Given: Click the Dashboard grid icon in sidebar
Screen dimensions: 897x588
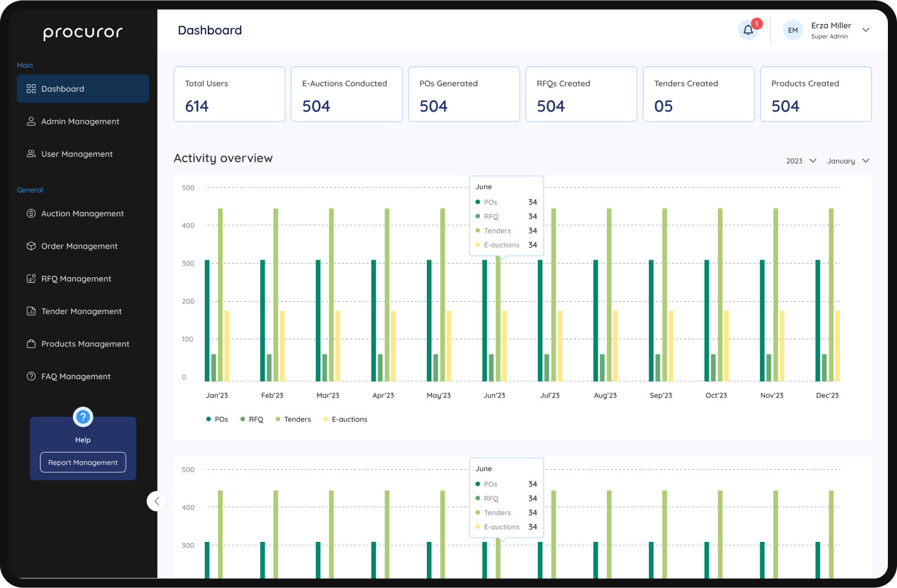Looking at the screenshot, I should pos(31,89).
